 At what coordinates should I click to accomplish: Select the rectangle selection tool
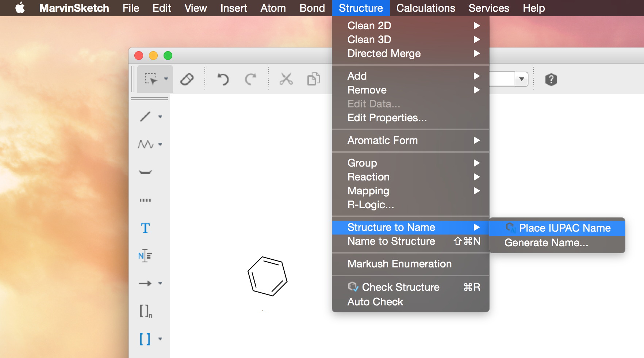pyautogui.click(x=151, y=79)
